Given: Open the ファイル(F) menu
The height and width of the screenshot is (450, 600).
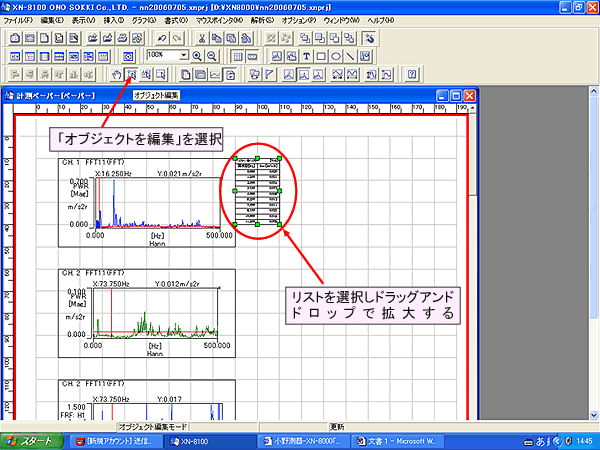Looking at the screenshot, I should [18, 20].
